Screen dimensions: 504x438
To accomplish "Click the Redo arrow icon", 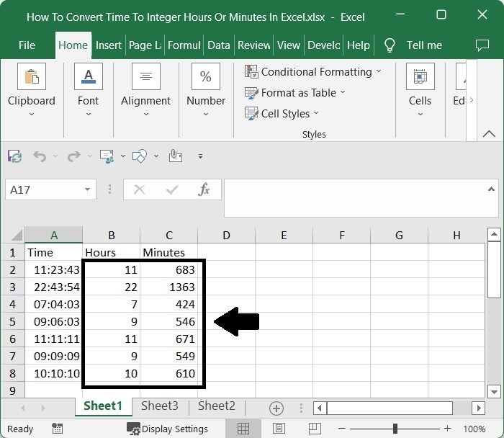I will coord(73,156).
